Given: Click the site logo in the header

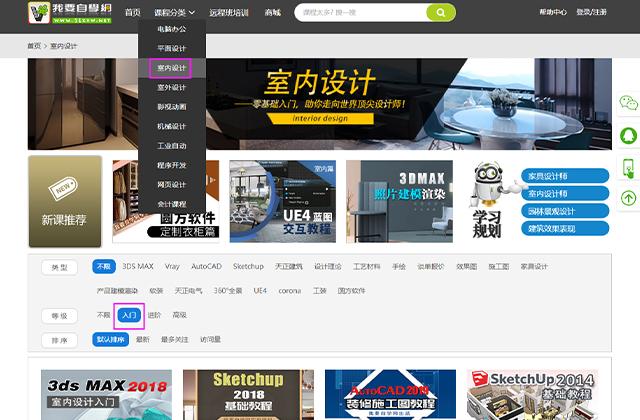Looking at the screenshot, I should point(70,12).
